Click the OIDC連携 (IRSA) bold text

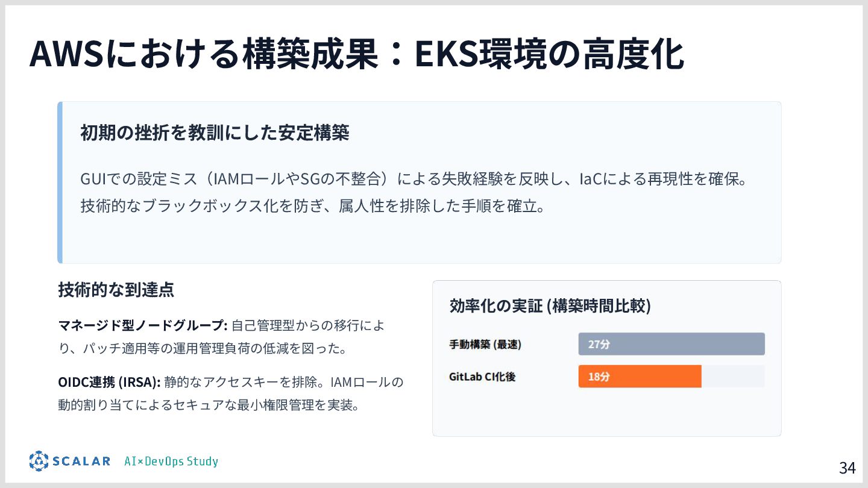coord(110,382)
